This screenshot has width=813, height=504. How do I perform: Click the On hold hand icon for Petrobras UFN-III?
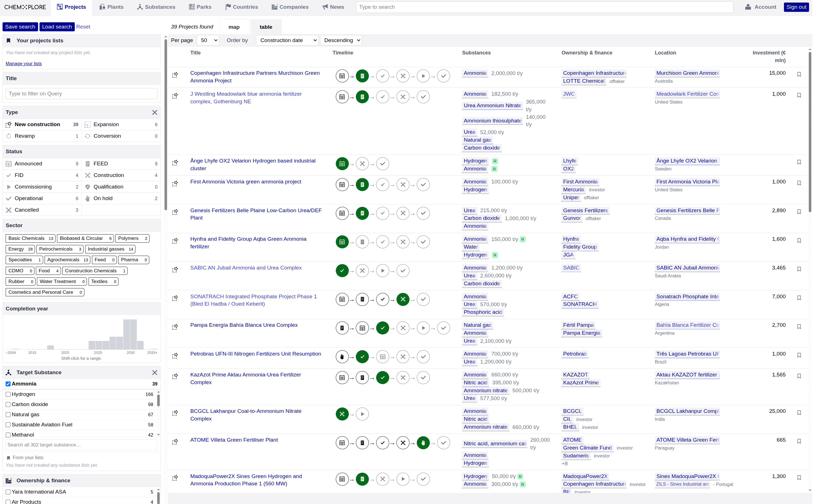[342, 357]
